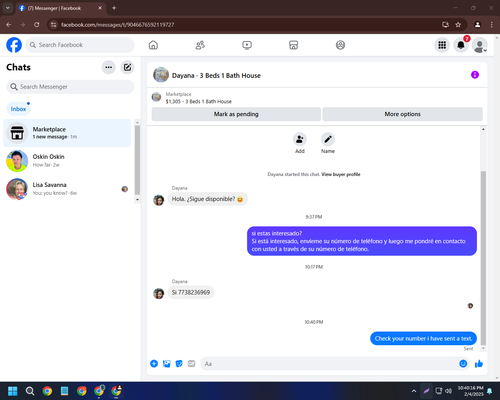
Task: Choose a GIF icon
Action: point(191,364)
